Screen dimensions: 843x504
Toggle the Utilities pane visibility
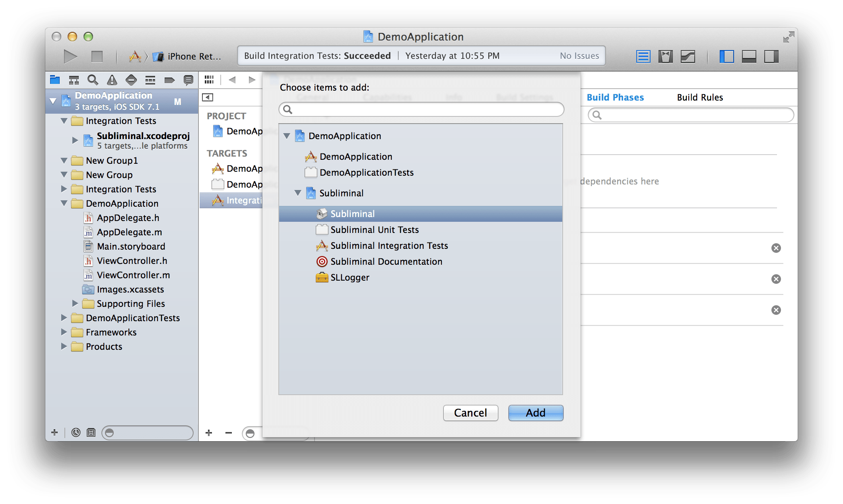point(771,56)
